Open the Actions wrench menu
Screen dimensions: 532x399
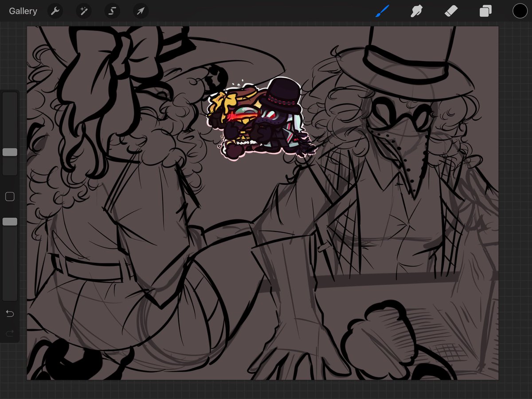point(55,11)
